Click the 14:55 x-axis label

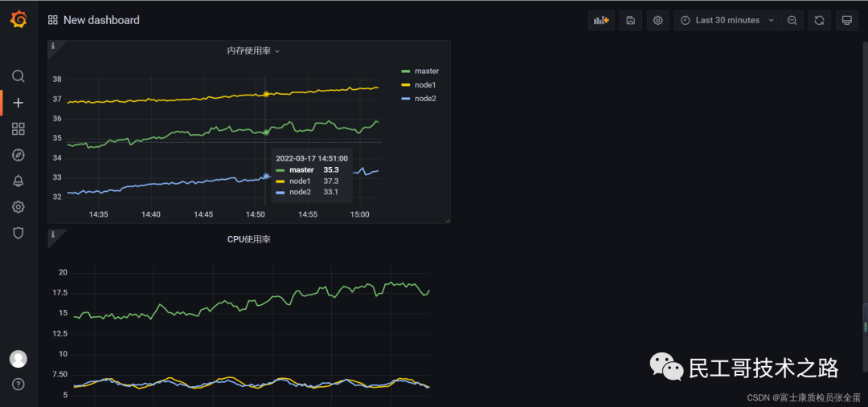[308, 214]
